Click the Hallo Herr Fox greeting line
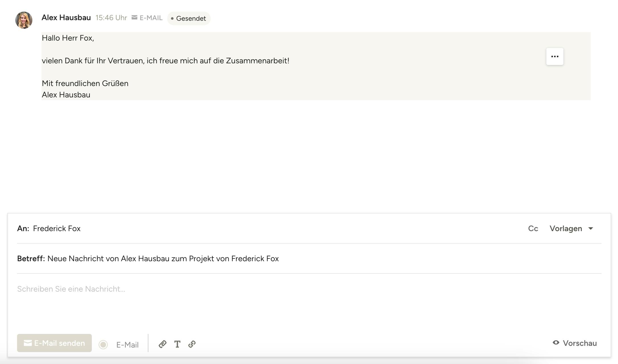Screen dimensions: 618x364 pyautogui.click(x=68, y=38)
